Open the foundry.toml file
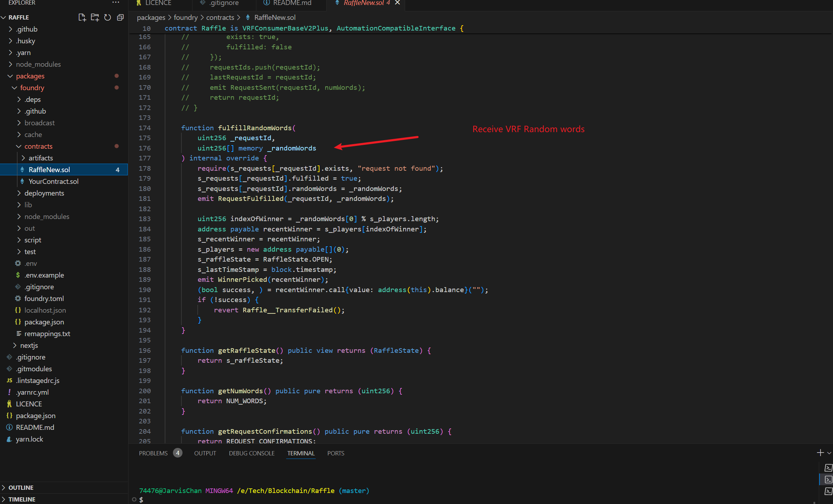 pos(64,298)
